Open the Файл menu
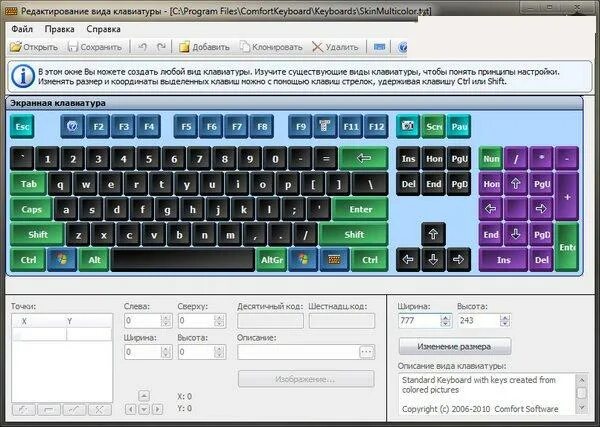Viewport: 600px width, 427px height. (x=22, y=29)
